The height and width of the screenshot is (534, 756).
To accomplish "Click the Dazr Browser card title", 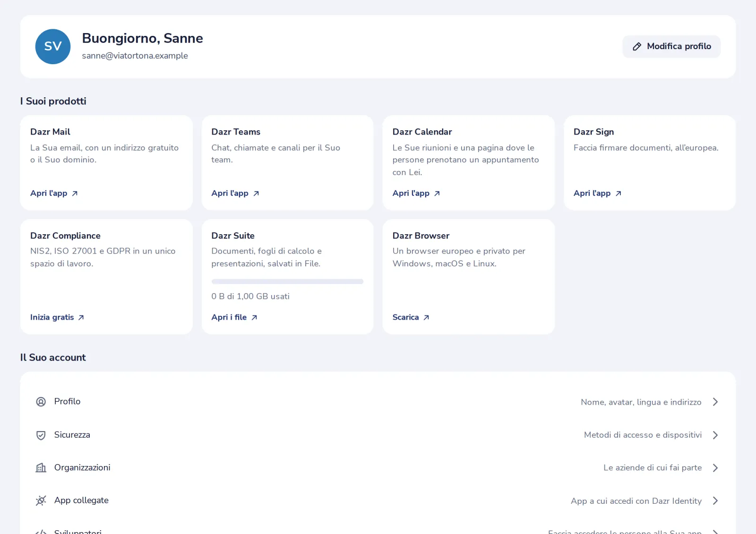I will 421,236.
